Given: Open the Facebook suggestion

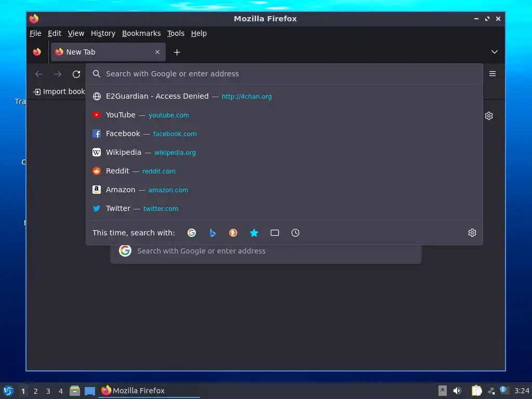Looking at the screenshot, I should tap(284, 134).
